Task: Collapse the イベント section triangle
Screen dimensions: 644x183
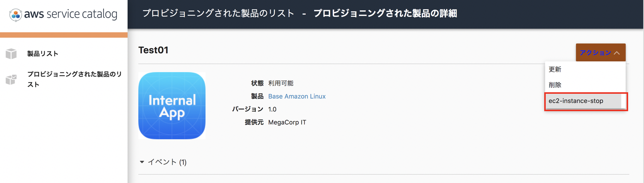Action: tap(142, 162)
